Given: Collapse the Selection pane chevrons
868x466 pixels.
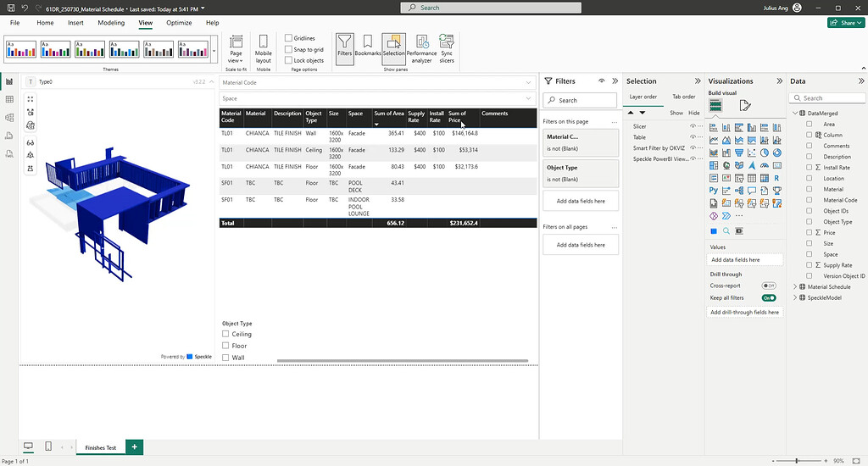Looking at the screenshot, I should (698, 80).
